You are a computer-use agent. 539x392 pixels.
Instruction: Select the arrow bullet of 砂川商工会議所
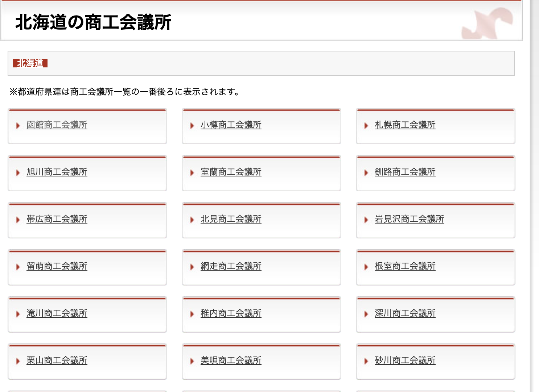tap(366, 361)
